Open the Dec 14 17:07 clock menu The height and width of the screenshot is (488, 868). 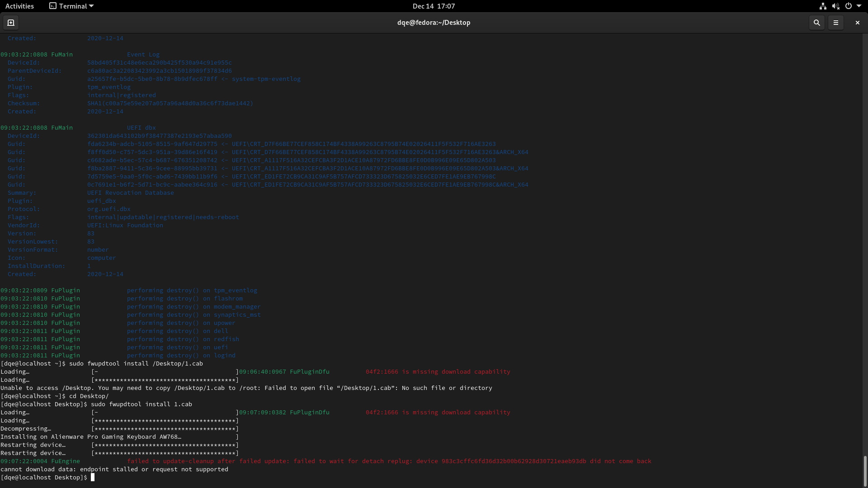[434, 6]
